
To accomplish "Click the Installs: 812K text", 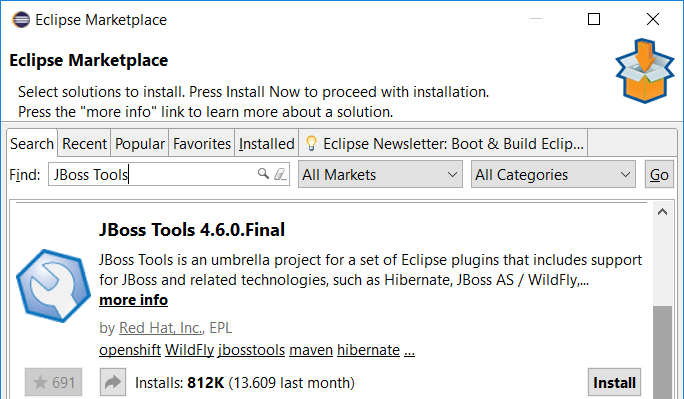I will (x=179, y=382).
